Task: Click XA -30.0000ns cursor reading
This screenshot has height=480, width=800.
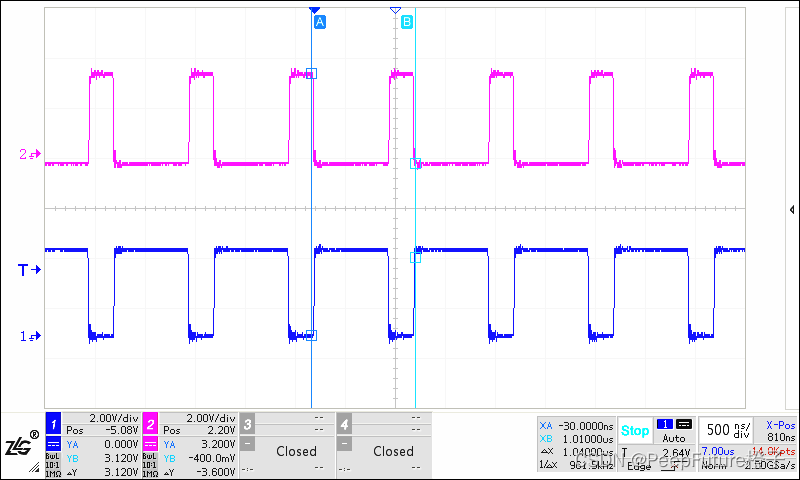Action: (x=577, y=426)
